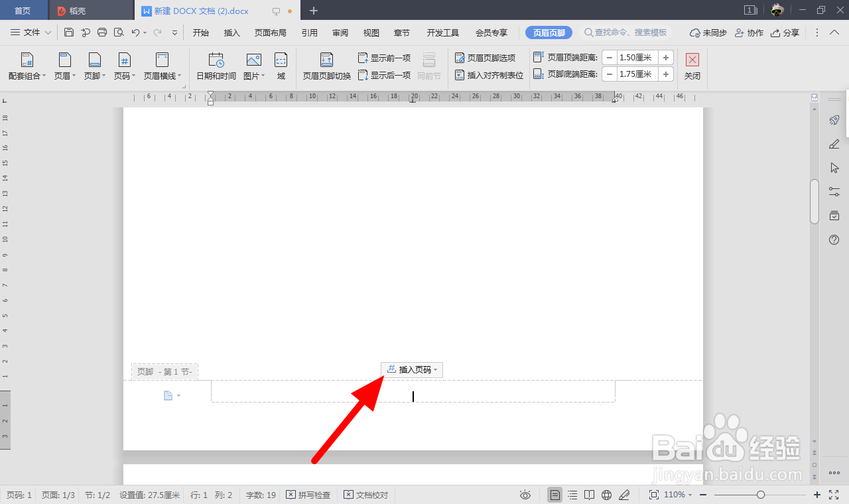Click the 协作 collaboration button
849x504 pixels.
[749, 32]
